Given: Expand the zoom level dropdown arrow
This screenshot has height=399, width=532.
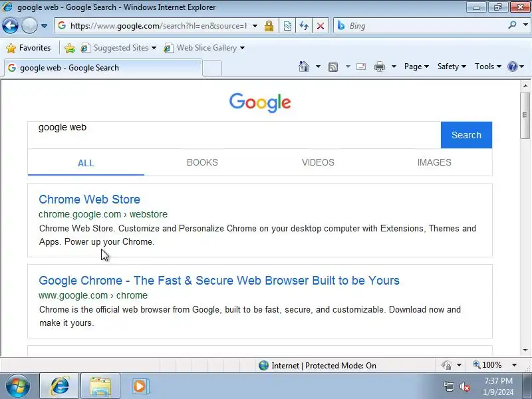Looking at the screenshot, I should [514, 365].
